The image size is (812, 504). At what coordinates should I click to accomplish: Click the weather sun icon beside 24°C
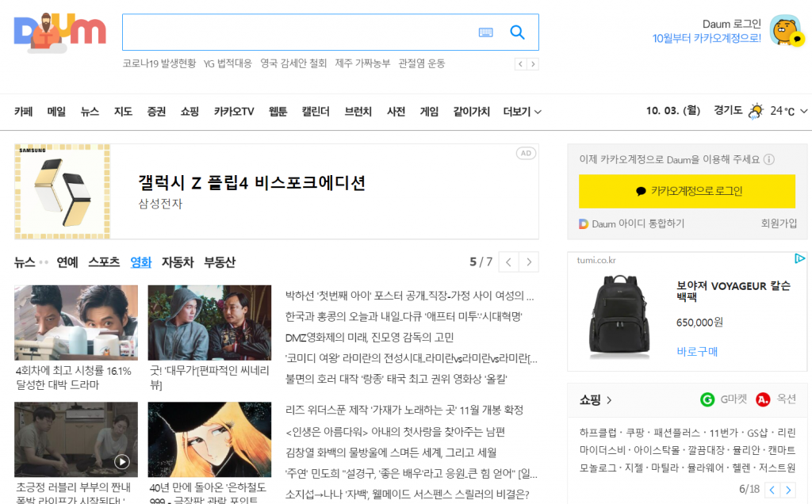click(757, 111)
